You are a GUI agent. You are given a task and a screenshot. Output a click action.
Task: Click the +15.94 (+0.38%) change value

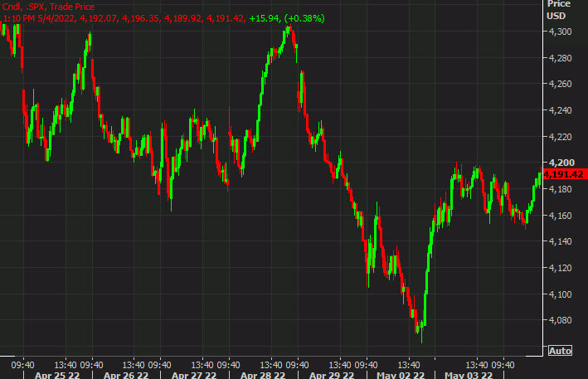click(x=287, y=18)
